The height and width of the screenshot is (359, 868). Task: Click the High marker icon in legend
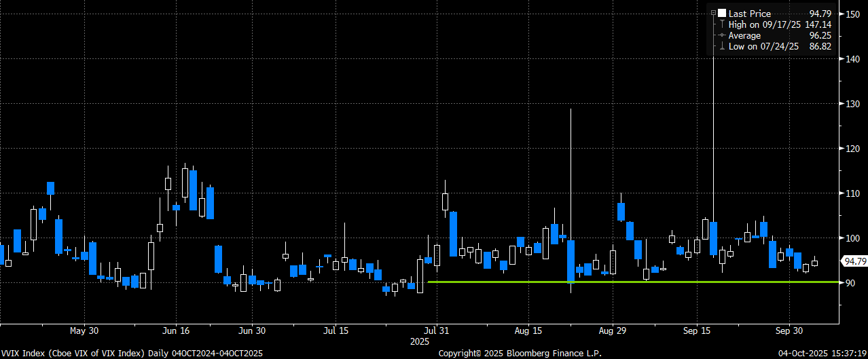click(722, 24)
